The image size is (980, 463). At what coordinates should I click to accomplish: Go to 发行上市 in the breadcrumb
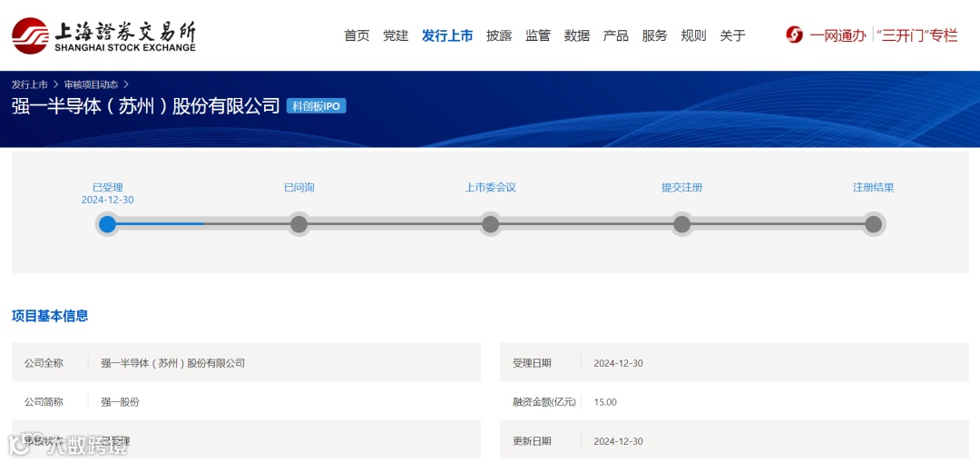tap(29, 84)
